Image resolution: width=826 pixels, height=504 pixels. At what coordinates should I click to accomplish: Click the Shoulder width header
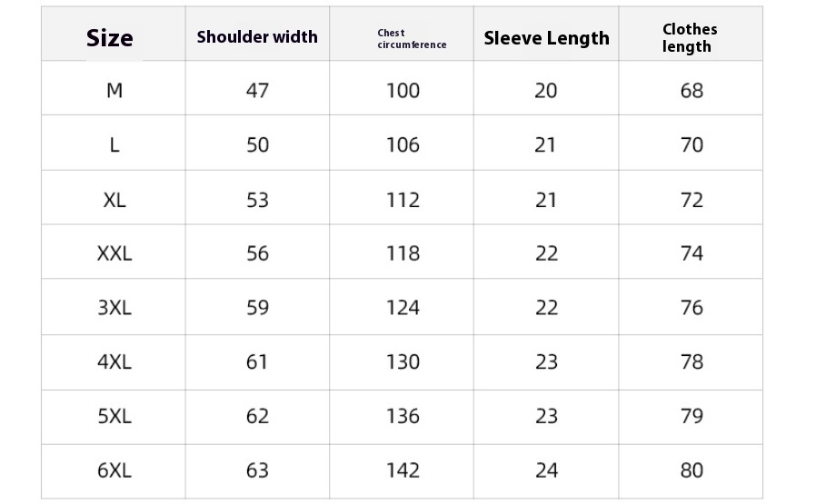[257, 37]
